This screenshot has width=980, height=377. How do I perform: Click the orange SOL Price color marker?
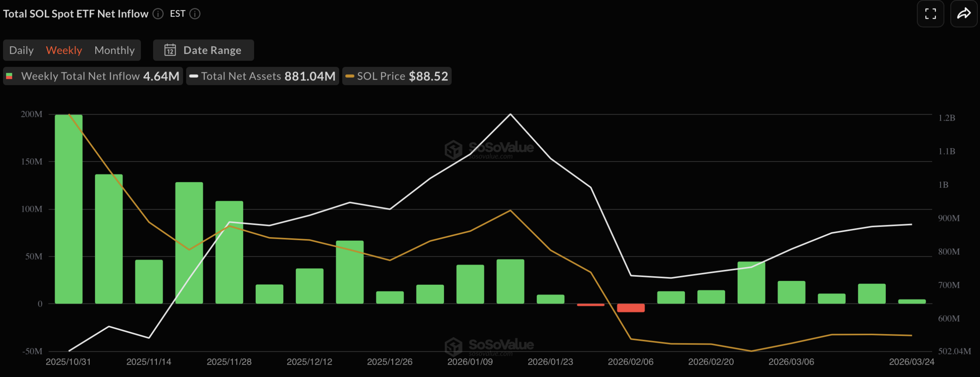coord(350,76)
